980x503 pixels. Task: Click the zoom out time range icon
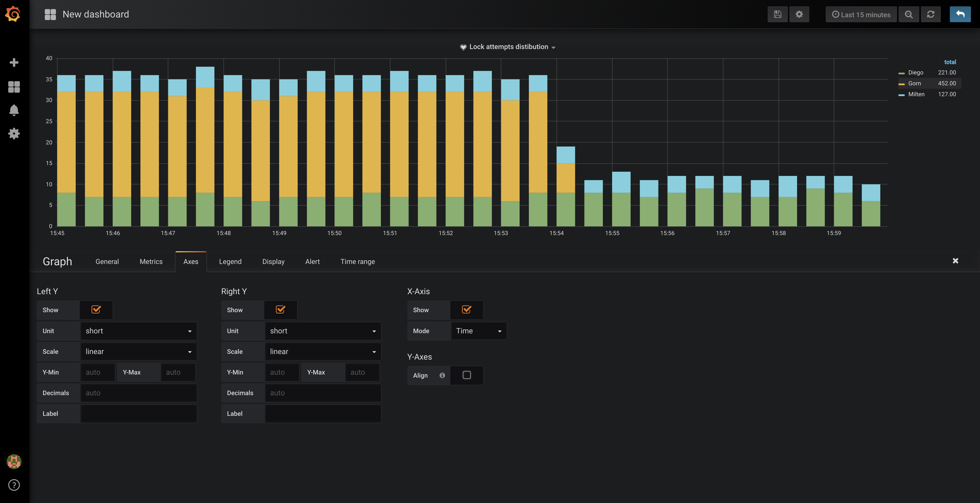pos(908,15)
